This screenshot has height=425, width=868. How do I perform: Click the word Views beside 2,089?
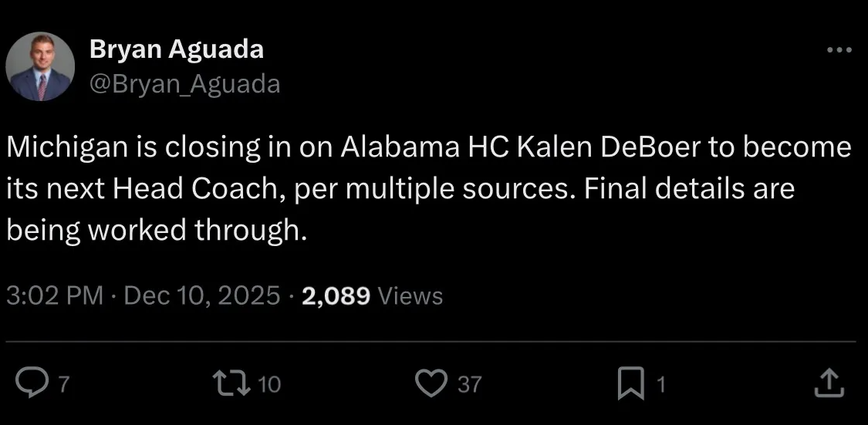click(412, 295)
